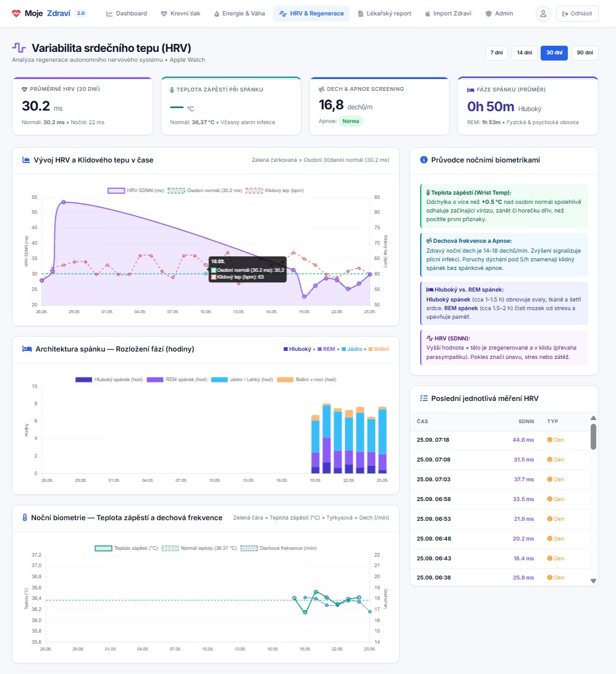Click the bed icon beside Architektura spánku heading

click(27, 349)
